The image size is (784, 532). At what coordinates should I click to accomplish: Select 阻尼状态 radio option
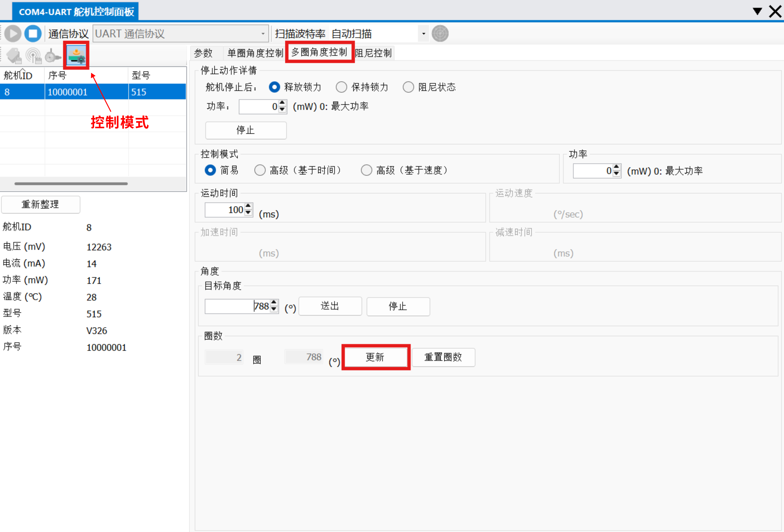[x=408, y=87]
